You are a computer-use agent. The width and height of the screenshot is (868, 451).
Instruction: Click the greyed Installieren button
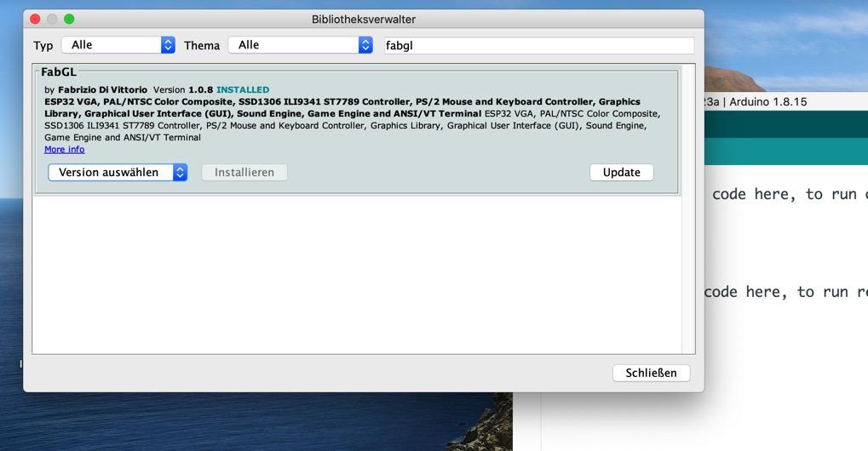pyautogui.click(x=244, y=173)
